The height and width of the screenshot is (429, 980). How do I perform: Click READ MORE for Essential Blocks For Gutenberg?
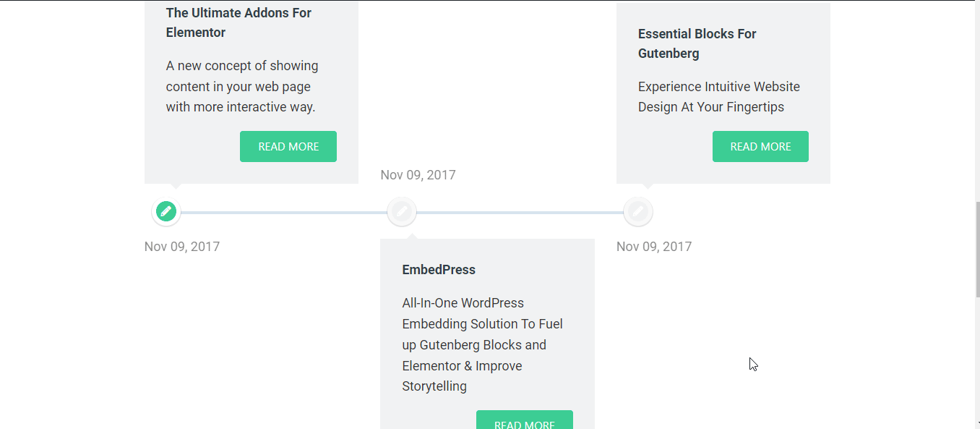760,146
